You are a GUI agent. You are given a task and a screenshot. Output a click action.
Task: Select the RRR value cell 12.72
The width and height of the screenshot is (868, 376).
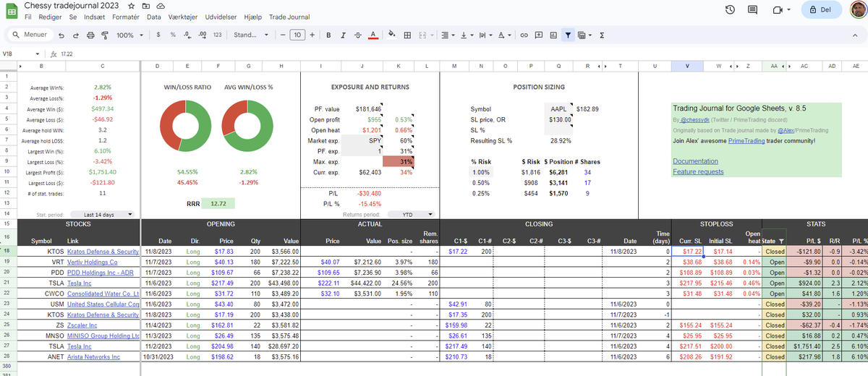218,204
